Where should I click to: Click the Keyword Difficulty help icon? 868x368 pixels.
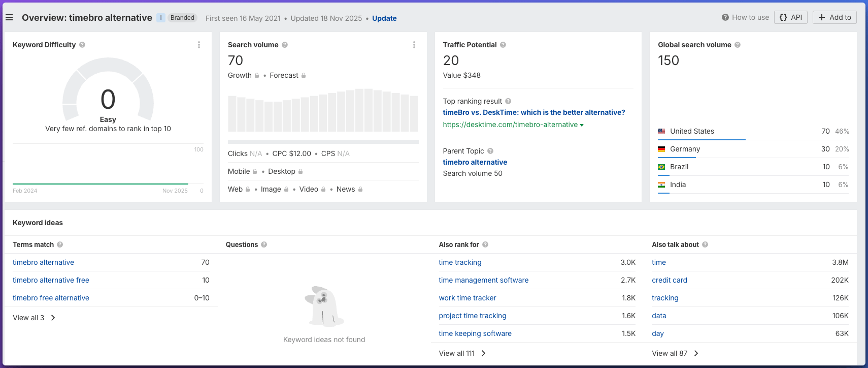[82, 45]
